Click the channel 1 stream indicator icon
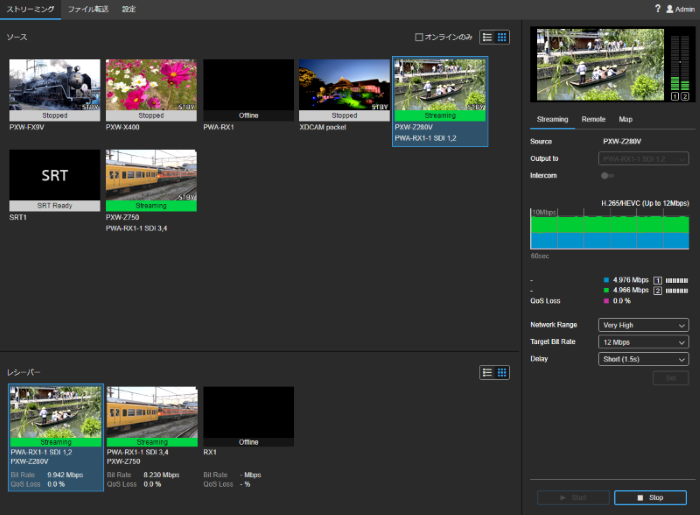Viewport: 700px width, 515px height. point(657,280)
